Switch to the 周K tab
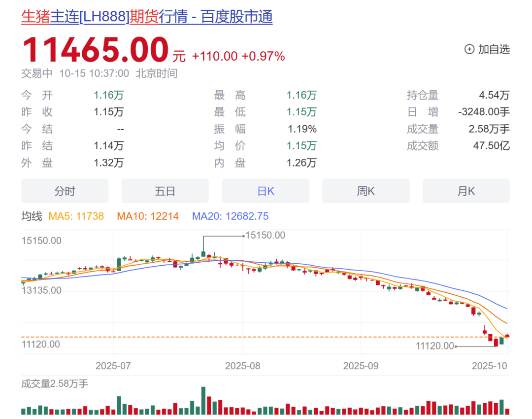The image size is (532, 419). pos(366,191)
